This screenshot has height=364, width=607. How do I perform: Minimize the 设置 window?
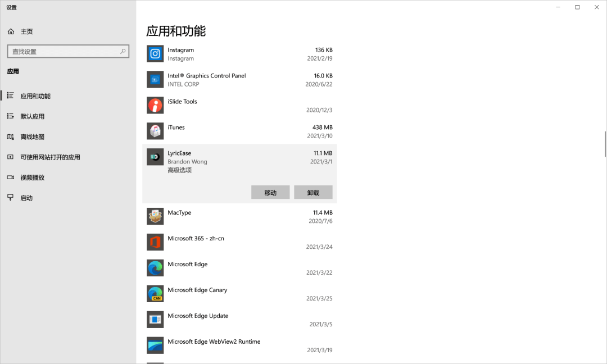(x=558, y=7)
